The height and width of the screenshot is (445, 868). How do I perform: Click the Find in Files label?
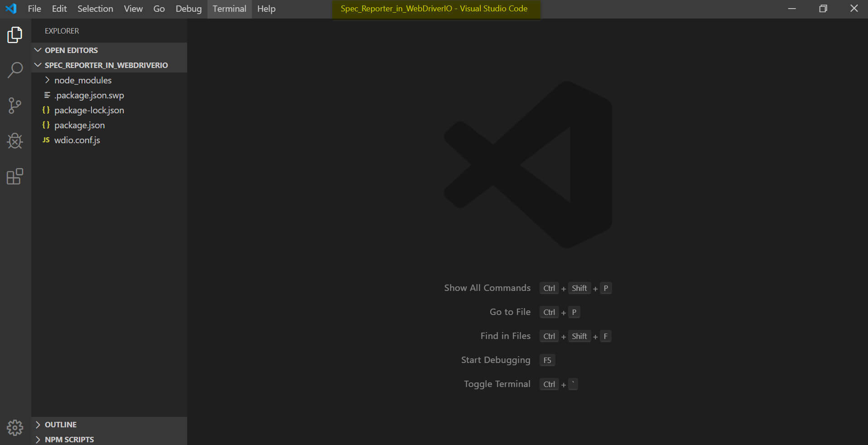[x=506, y=336]
